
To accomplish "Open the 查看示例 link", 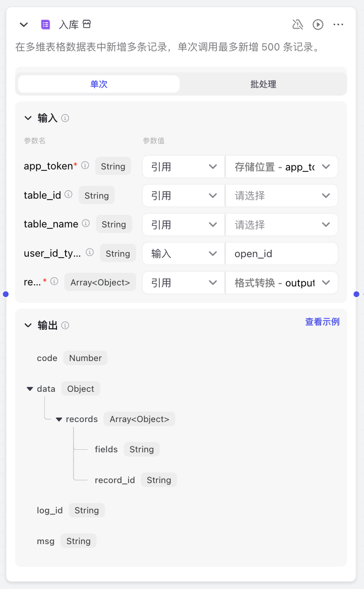I will tap(322, 322).
